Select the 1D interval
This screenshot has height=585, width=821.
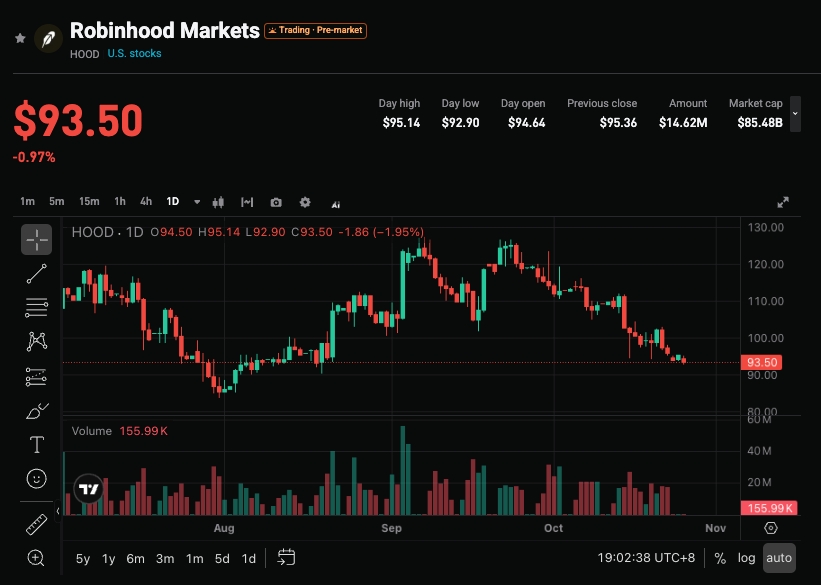pos(173,202)
